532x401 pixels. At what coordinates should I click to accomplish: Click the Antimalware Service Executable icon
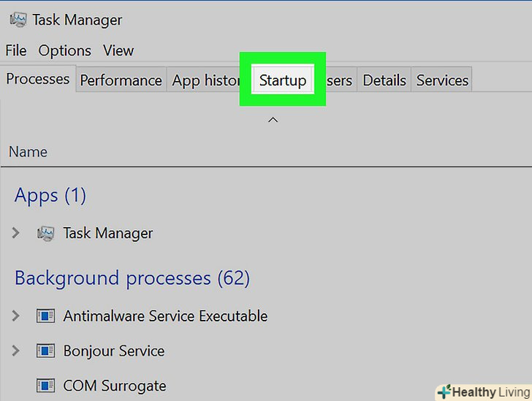45,316
